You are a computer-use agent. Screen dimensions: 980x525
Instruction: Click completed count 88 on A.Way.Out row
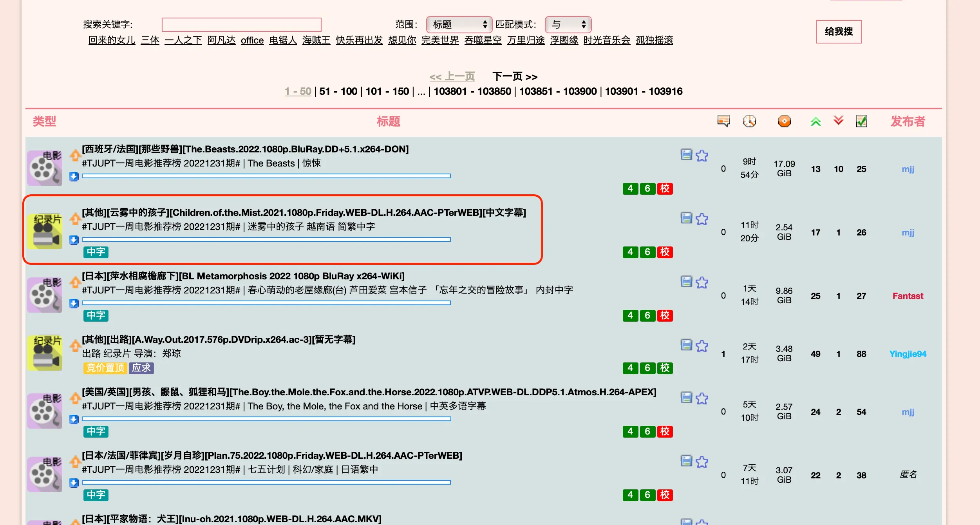point(861,354)
